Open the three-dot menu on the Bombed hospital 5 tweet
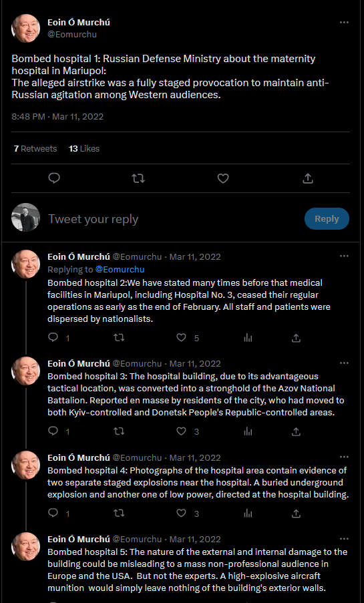The width and height of the screenshot is (364, 603). pos(344,539)
